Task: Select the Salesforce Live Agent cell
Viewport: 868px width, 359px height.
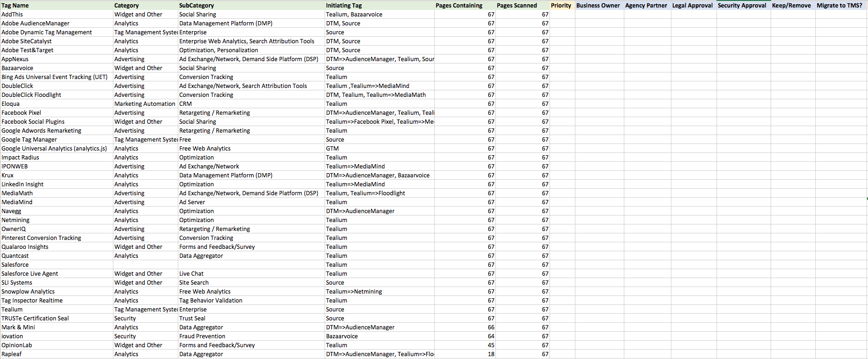Action: pos(56,273)
